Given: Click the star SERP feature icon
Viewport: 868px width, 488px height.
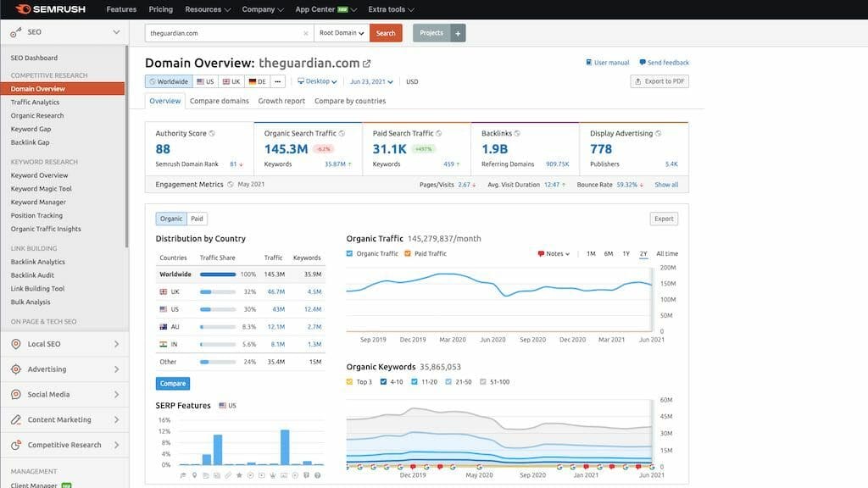Looking at the screenshot, I should pyautogui.click(x=239, y=475).
